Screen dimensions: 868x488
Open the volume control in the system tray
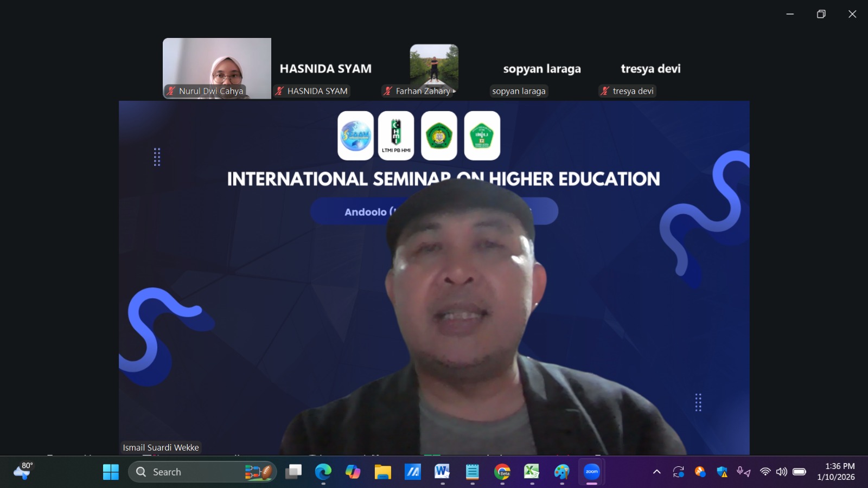click(781, 472)
